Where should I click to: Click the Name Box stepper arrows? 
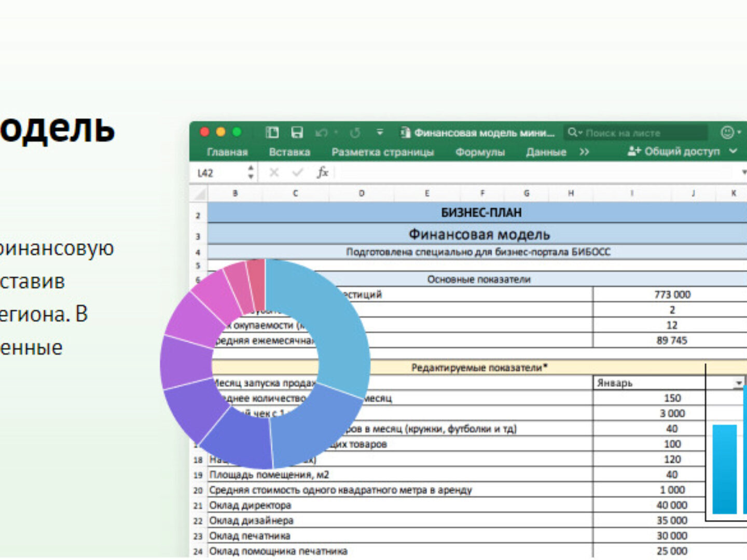click(251, 173)
